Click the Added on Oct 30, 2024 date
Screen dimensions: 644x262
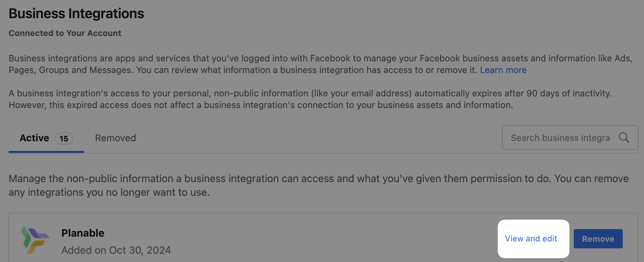pyautogui.click(x=116, y=250)
